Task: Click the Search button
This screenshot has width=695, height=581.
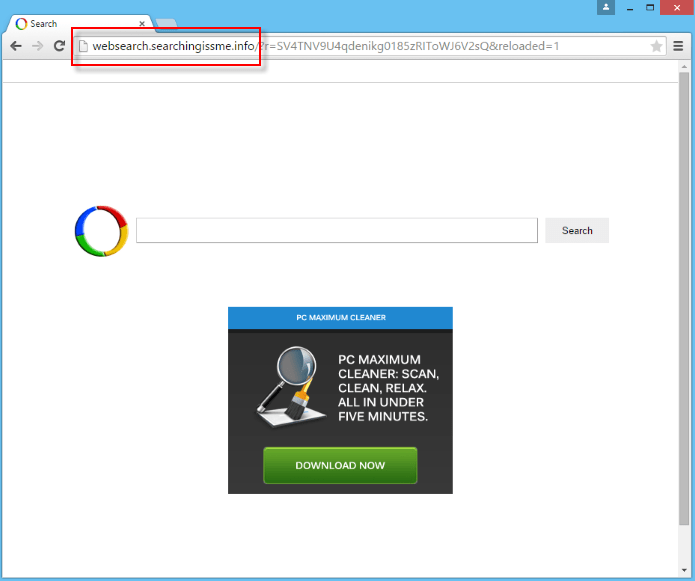Action: (x=577, y=230)
